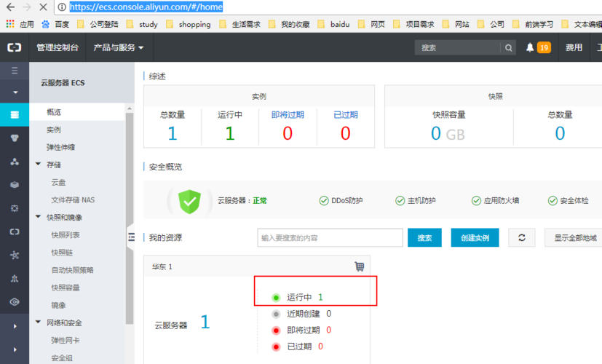Screen dimensions: 602x364
Task: Click the browser back arrow
Action: click(x=10, y=7)
